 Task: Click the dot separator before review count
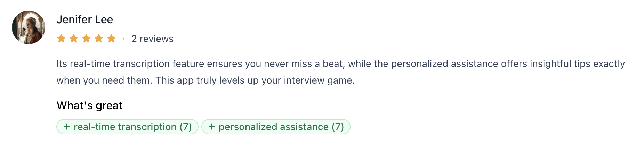tap(123, 39)
